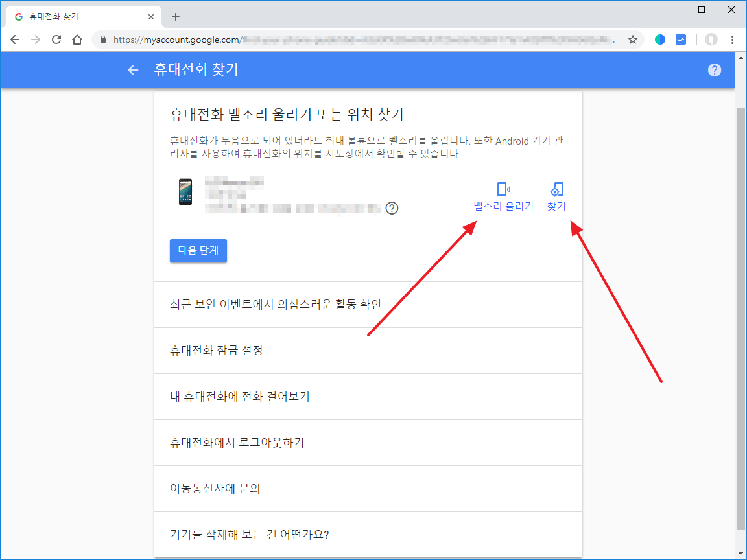Open a new browser tab with plus button
This screenshot has width=747, height=560.
[176, 17]
